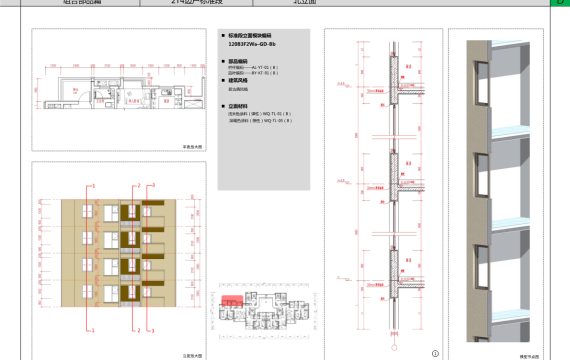Select module code 12083F2Wa-GD-Bb text

pyautogui.click(x=252, y=44)
